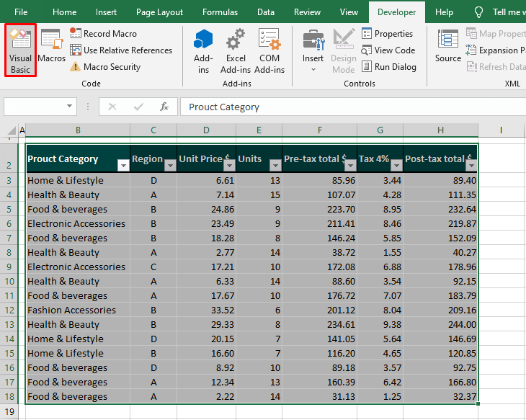The width and height of the screenshot is (526, 420).
Task: Select 'Home & Lifestyle' in row 3
Action: click(78, 180)
